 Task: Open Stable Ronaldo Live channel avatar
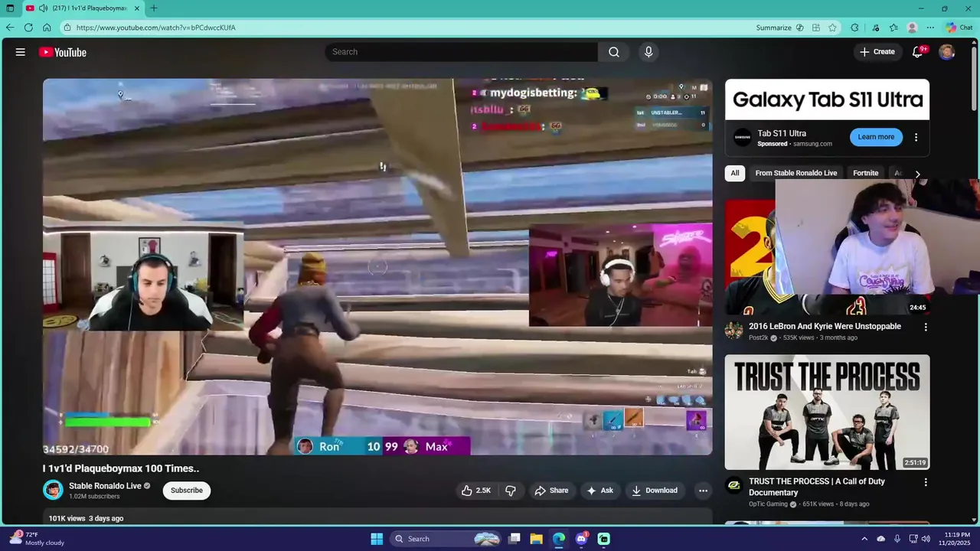(x=53, y=490)
